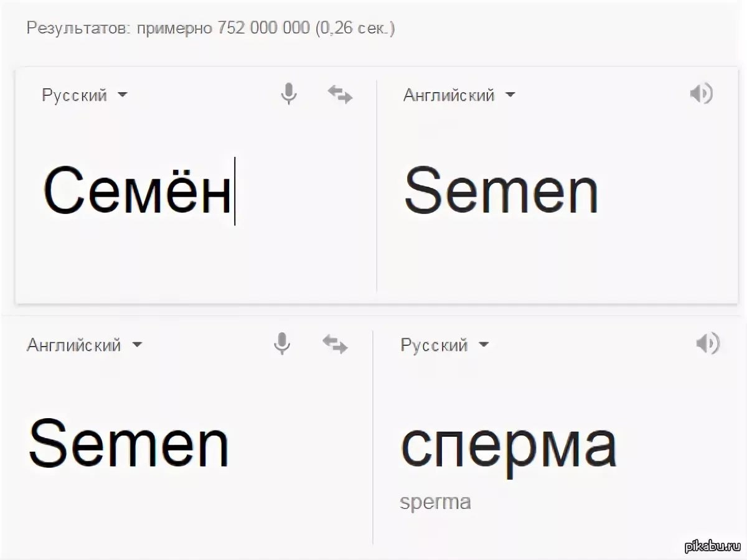This screenshot has width=747, height=560.
Task: Play audio for the Russian word сперма
Action: point(708,343)
